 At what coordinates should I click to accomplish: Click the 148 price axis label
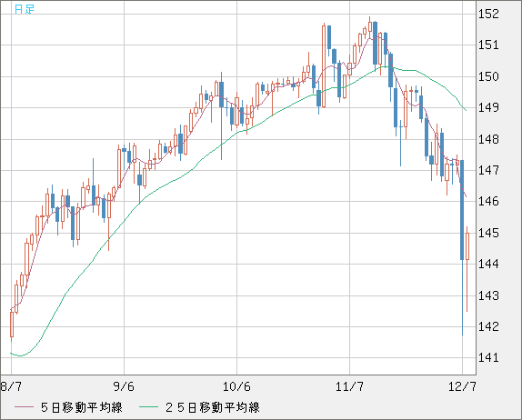click(x=488, y=139)
